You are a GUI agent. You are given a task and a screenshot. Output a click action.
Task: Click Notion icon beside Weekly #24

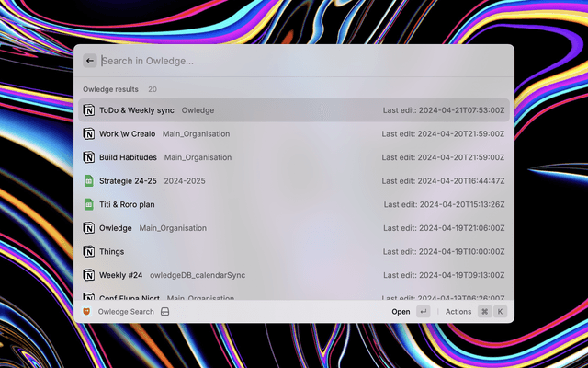(89, 275)
